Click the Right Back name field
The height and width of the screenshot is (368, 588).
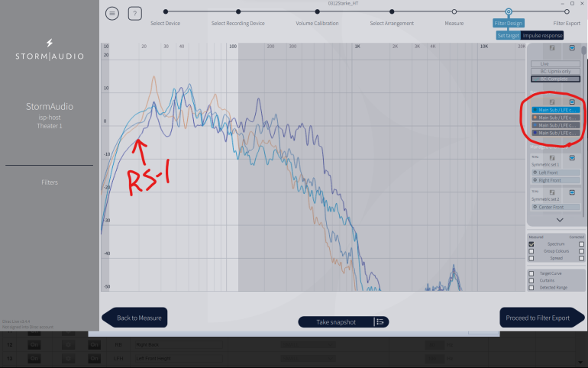(179, 345)
